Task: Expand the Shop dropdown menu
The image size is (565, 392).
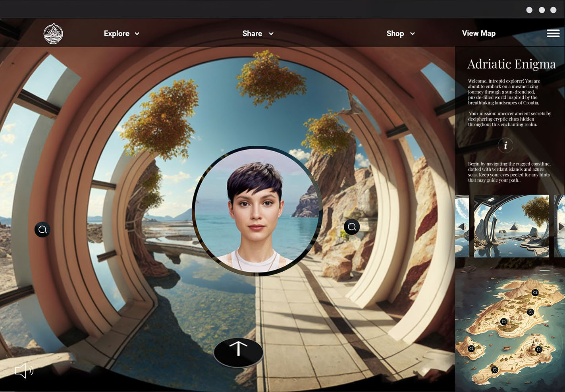Action: point(401,34)
